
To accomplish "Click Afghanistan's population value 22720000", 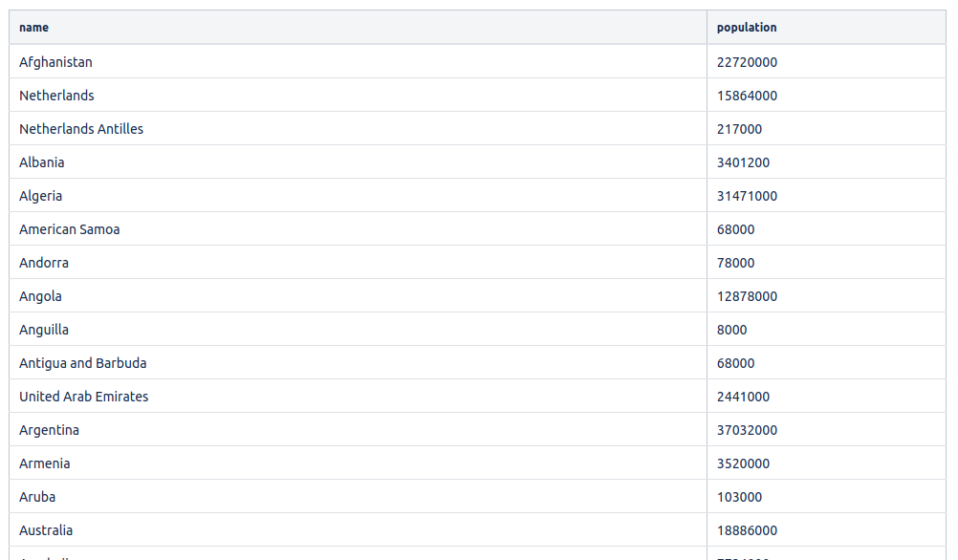I will (x=747, y=62).
